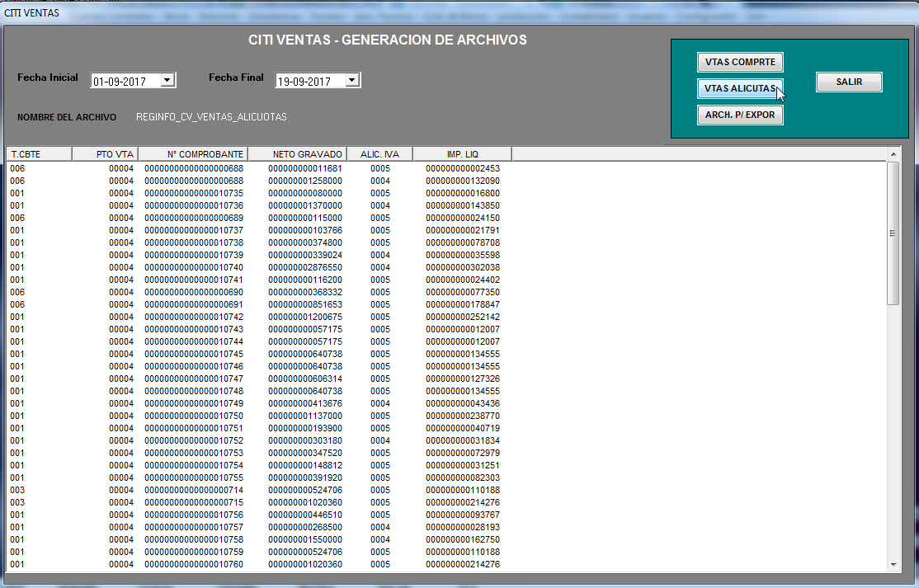The height and width of the screenshot is (588, 919).
Task: Click neto gravado value ending in 1258000
Action: click(x=305, y=181)
